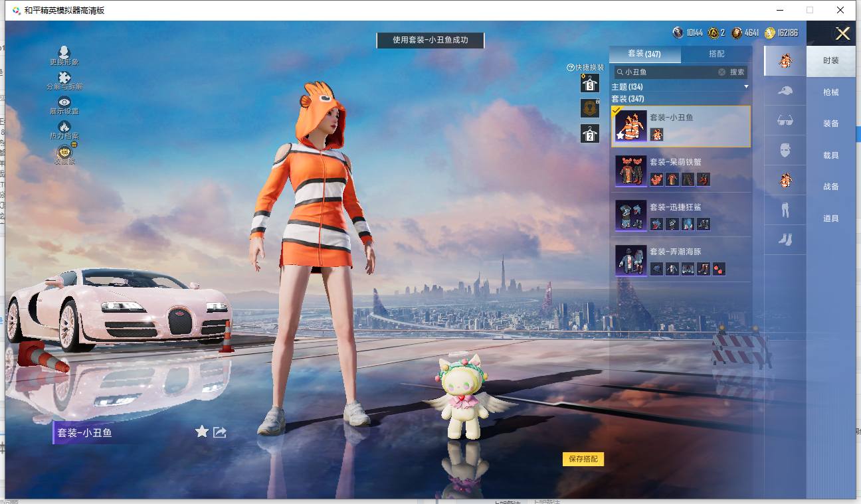861x504 pixels.
Task: Click the winged teddy bear pet
Action: pyautogui.click(x=464, y=397)
